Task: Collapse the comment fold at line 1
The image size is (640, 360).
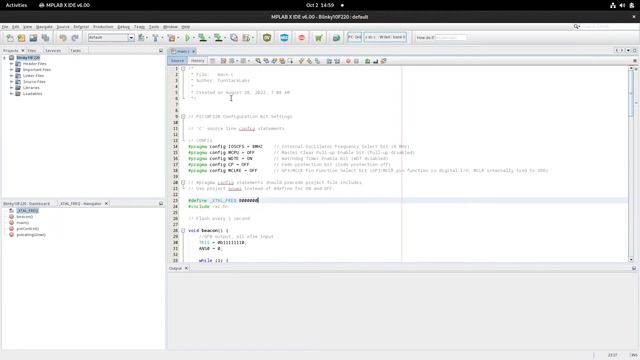Action: point(183,69)
